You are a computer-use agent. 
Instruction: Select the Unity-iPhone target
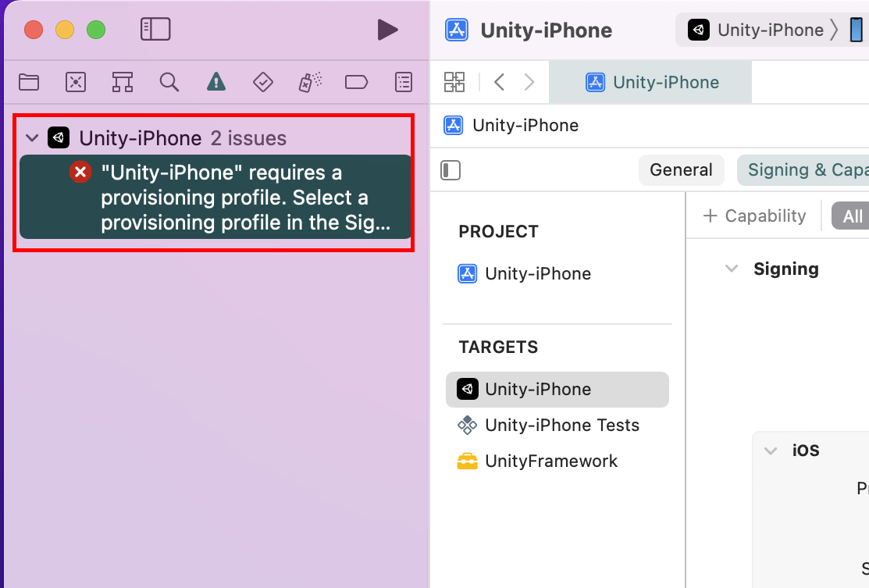coord(557,390)
